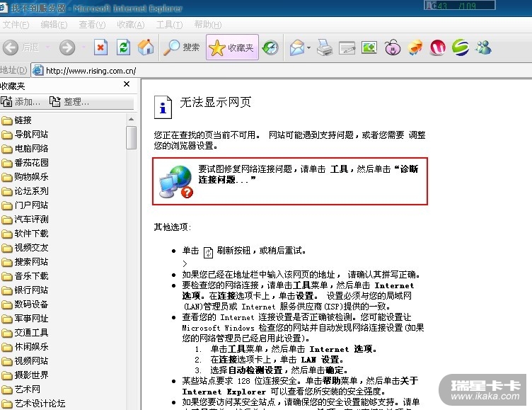Refresh page using green arrows icon

click(x=123, y=47)
